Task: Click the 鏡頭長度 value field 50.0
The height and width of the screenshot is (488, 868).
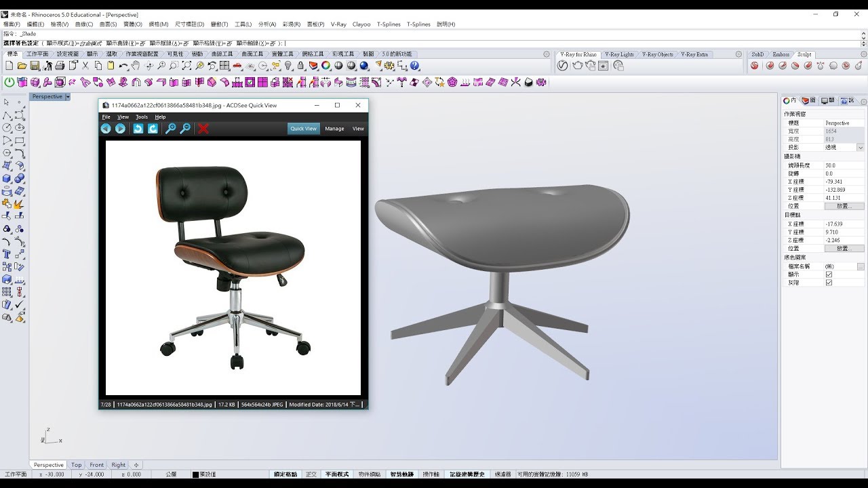Action: pyautogui.click(x=844, y=165)
